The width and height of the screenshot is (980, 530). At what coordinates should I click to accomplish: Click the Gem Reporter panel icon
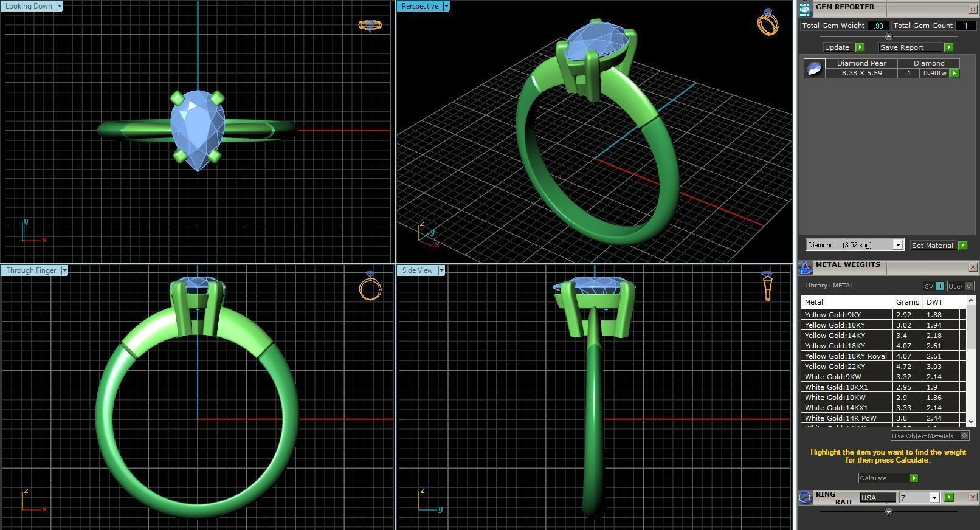[x=805, y=9]
